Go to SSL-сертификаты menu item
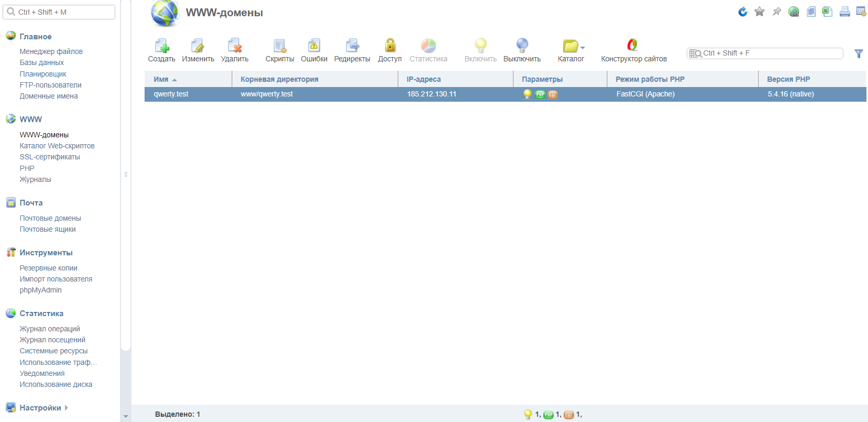Image resolution: width=868 pixels, height=422 pixels. (50, 157)
